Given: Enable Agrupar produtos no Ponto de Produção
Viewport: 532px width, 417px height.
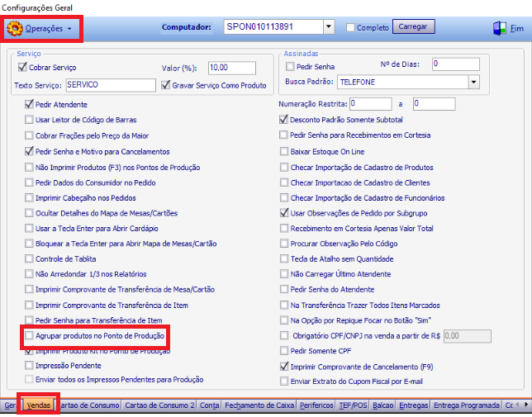Looking at the screenshot, I should [x=29, y=335].
